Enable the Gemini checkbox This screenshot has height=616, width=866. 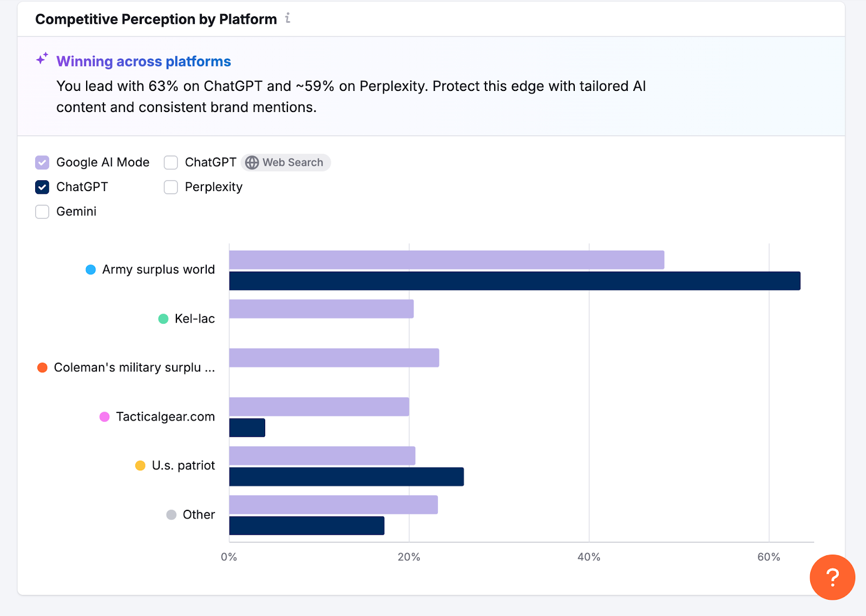[42, 211]
